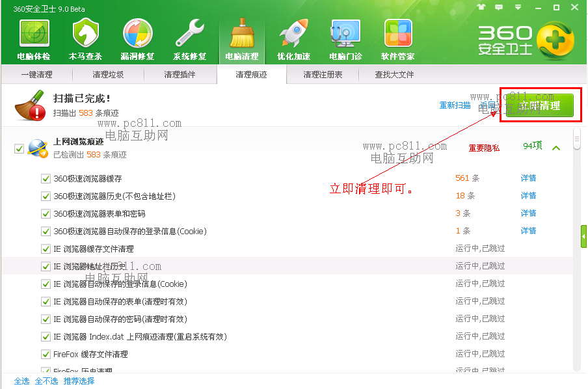Uncheck IE 浏览器自动保存的密码 checkbox
Screen dimensions: 588x389
46,319
